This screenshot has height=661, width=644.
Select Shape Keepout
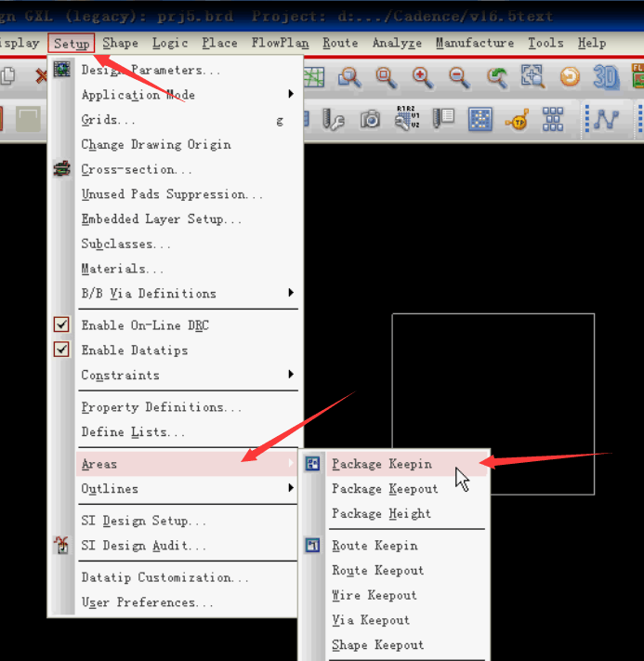406,645
